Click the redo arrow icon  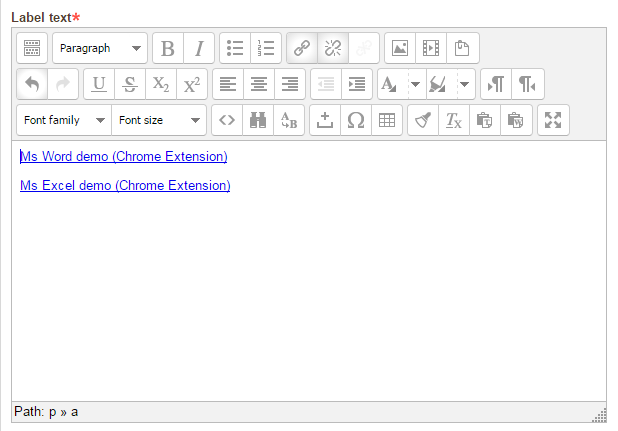tap(63, 84)
